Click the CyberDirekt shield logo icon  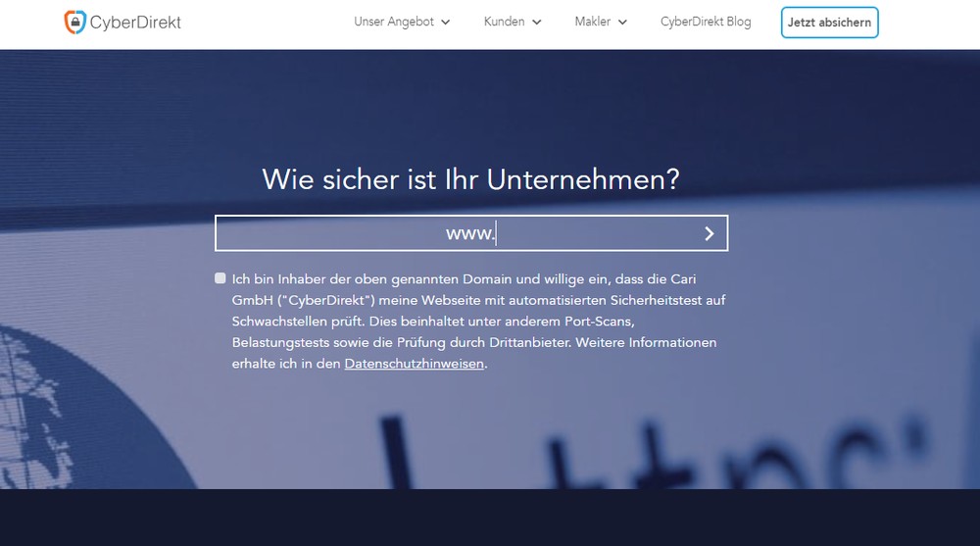(x=74, y=23)
